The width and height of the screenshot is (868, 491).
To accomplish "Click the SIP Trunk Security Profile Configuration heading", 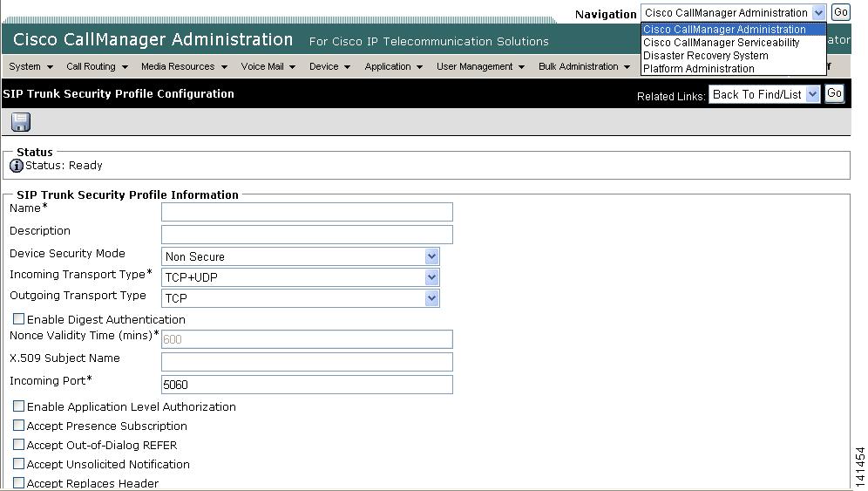I will (119, 93).
